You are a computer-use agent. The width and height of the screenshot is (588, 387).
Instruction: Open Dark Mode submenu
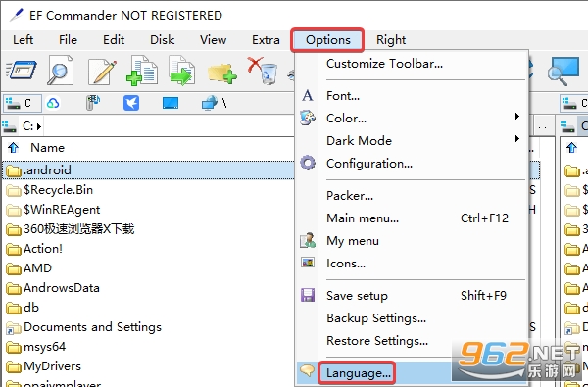(x=412, y=141)
